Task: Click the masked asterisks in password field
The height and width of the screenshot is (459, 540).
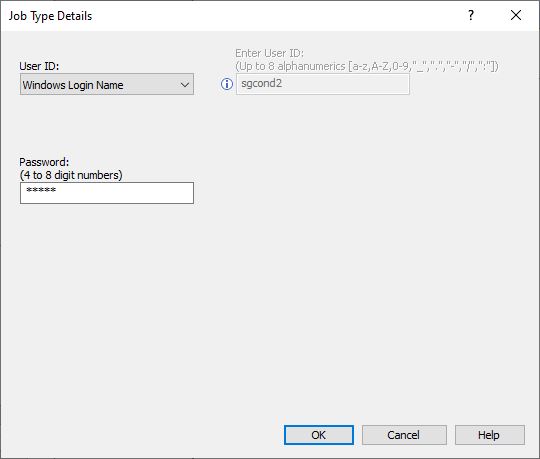Action: coord(41,190)
